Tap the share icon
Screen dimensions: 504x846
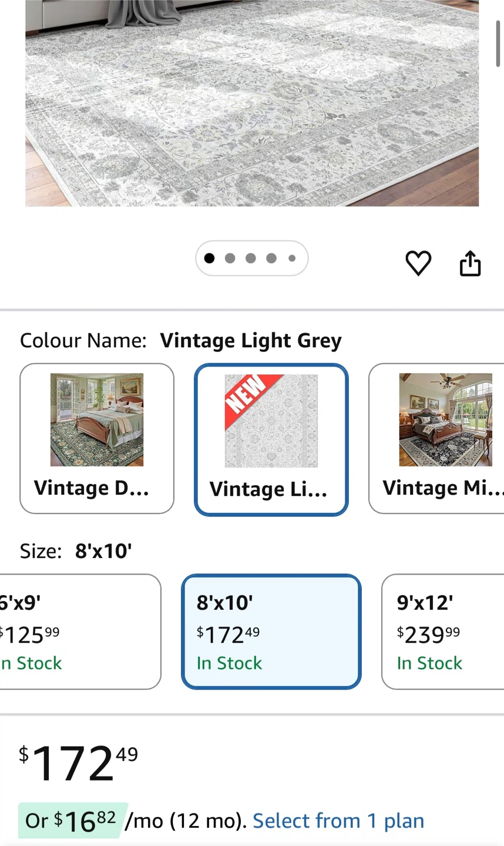[470, 263]
